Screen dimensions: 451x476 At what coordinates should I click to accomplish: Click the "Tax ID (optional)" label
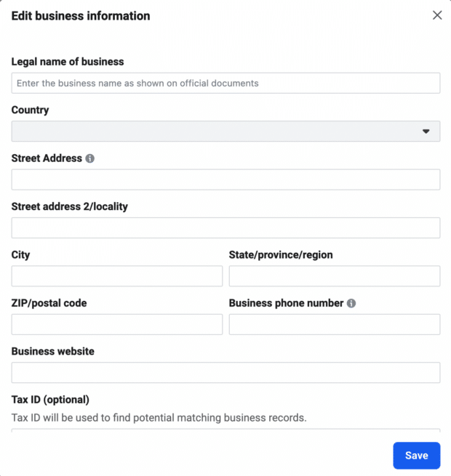[x=50, y=399]
